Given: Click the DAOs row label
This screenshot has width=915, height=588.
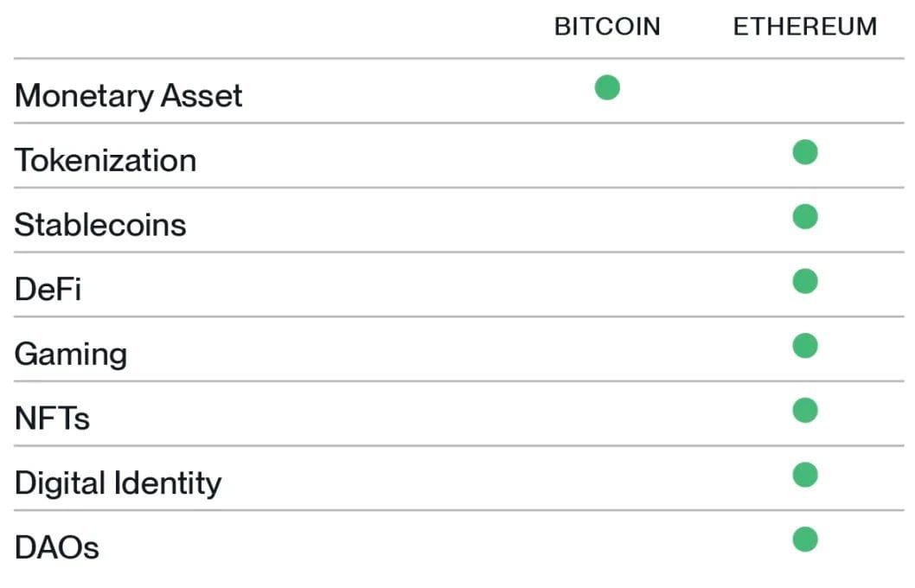Looking at the screenshot, I should coord(56,547).
